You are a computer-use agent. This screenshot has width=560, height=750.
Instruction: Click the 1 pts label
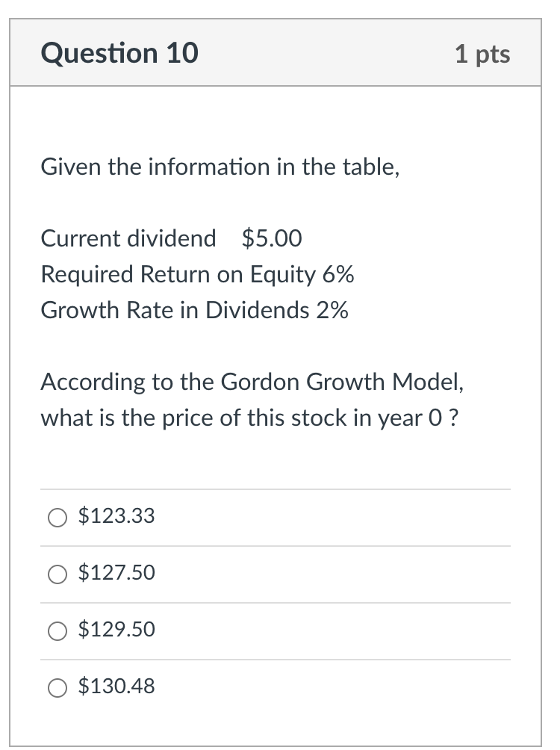pos(482,53)
